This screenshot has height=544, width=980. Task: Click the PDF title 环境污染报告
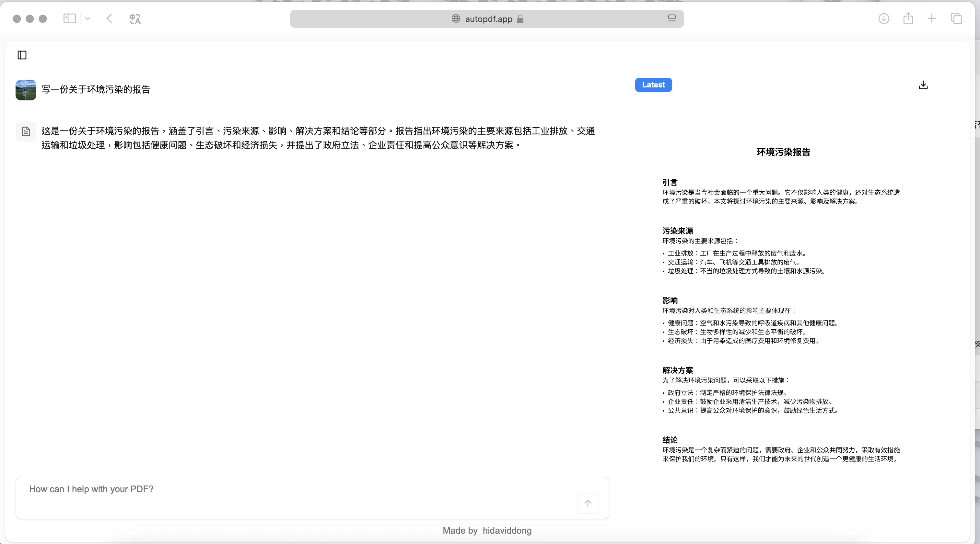pyautogui.click(x=783, y=152)
